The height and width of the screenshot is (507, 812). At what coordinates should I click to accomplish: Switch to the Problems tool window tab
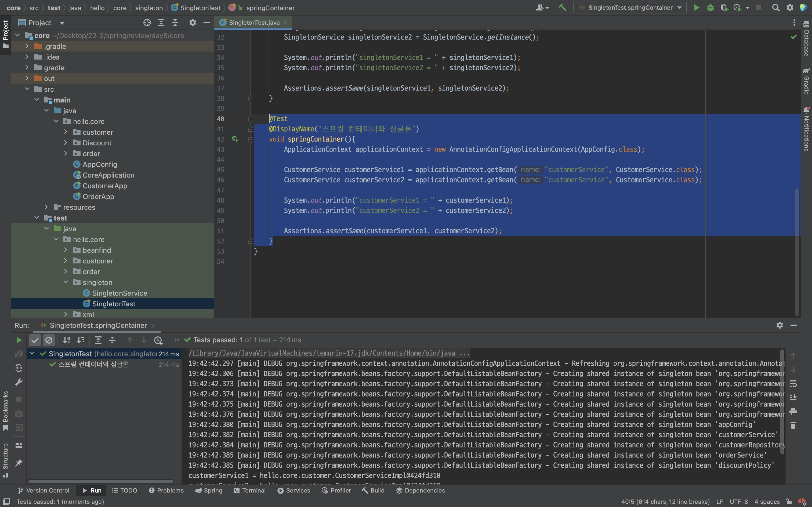pyautogui.click(x=166, y=490)
